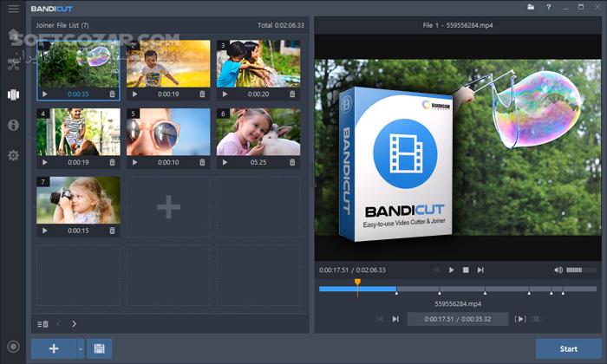The image size is (607, 364).
Task: Click the last white segment marker on the timeline
Action: point(563,293)
